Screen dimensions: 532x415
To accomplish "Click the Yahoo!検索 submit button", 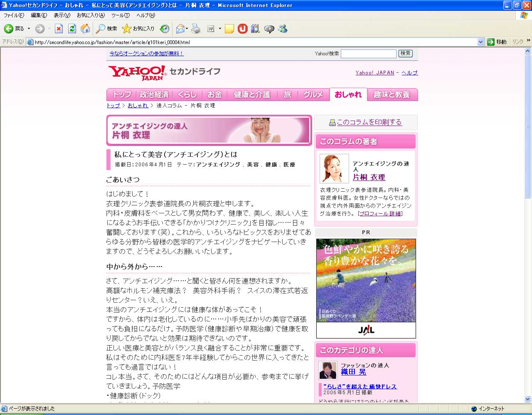I will point(405,53).
